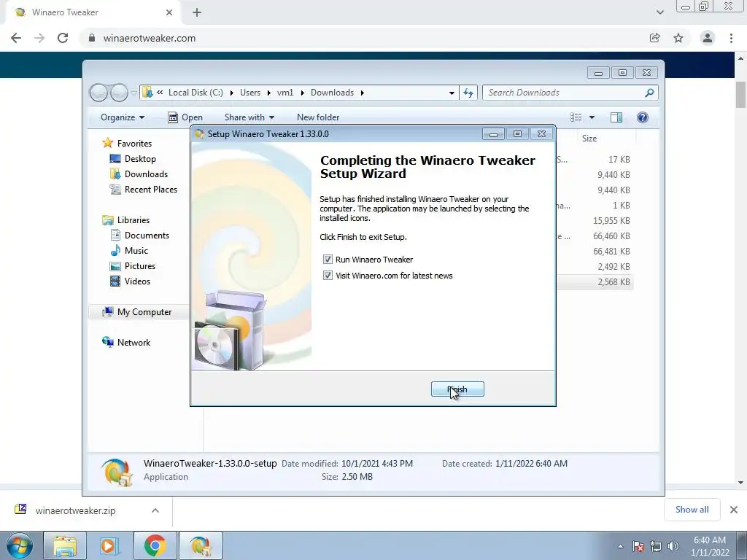Open Chrome share icon in address bar
Viewport: 747px width, 560px height.
(x=655, y=38)
